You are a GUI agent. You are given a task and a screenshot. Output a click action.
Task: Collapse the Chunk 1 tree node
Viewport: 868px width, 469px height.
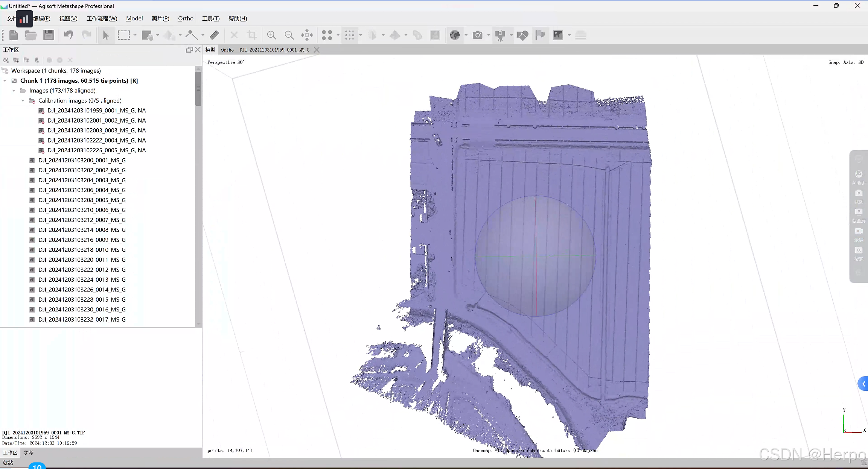[x=5, y=81]
